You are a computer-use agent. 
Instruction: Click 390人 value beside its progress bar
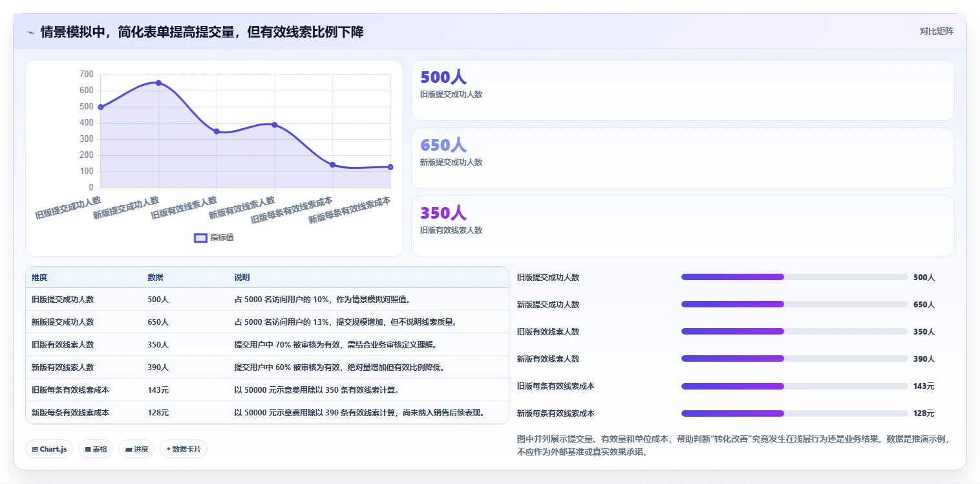click(x=924, y=358)
